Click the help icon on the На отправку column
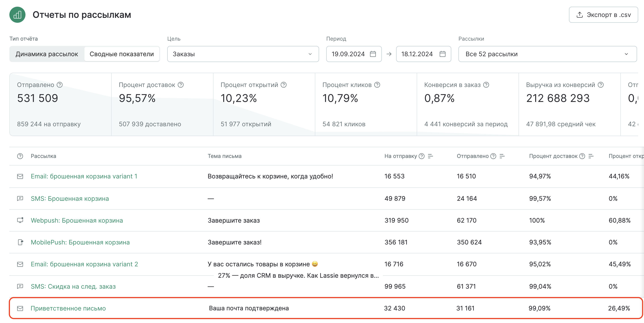The height and width of the screenshot is (323, 644). pos(422,156)
